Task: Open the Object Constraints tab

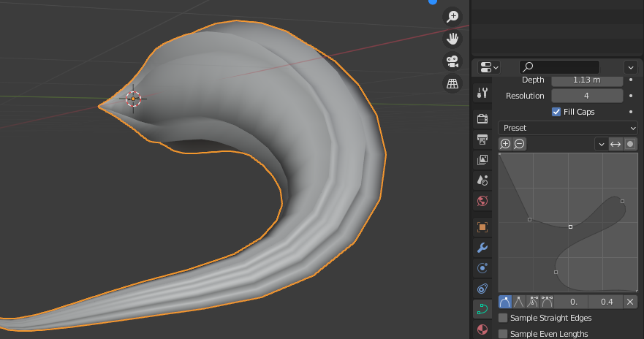Action: tap(482, 289)
